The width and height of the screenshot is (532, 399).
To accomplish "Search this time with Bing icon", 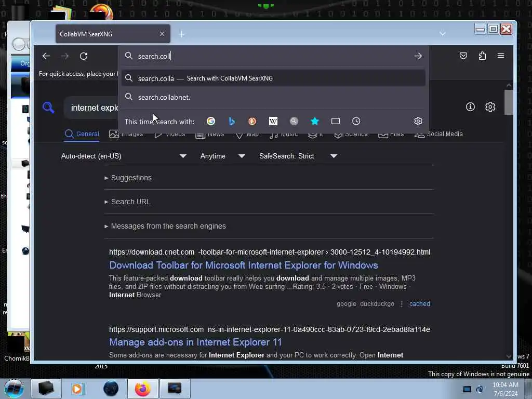I will tap(232, 121).
